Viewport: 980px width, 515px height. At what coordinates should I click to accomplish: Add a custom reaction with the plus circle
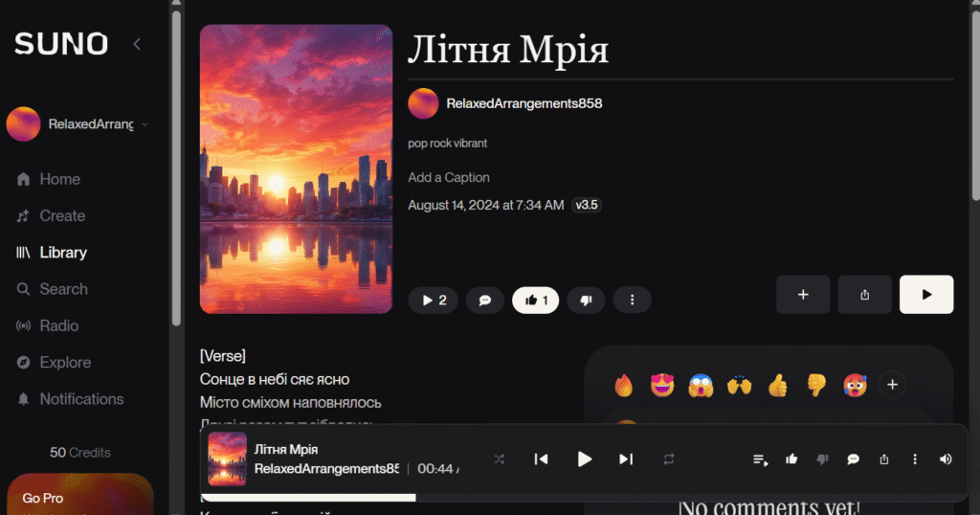coord(893,385)
